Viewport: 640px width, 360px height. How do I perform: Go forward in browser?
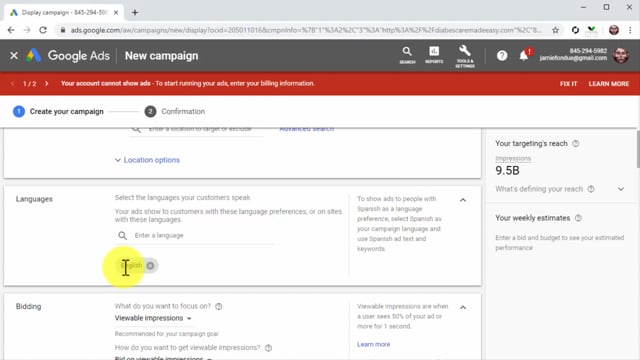click(27, 30)
